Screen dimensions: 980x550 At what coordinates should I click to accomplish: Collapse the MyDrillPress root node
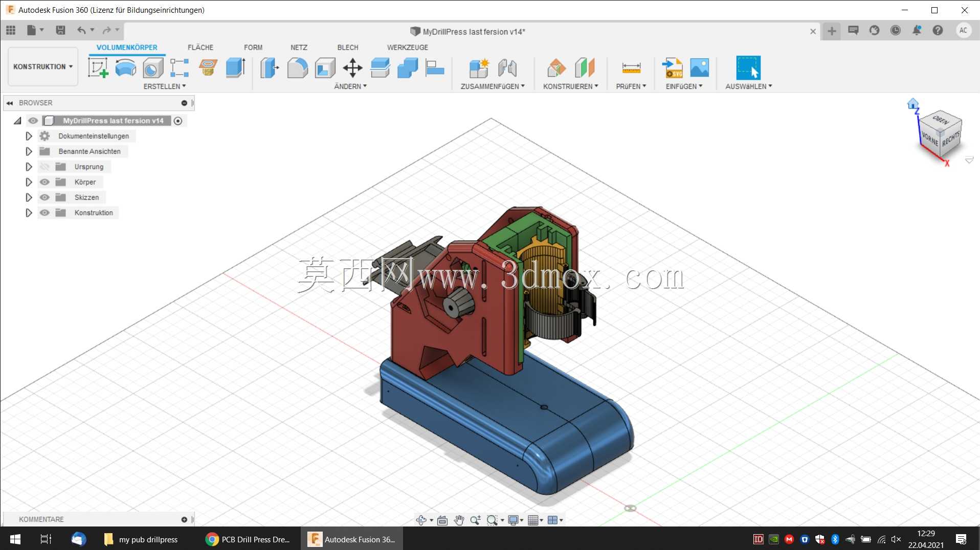pyautogui.click(x=17, y=121)
